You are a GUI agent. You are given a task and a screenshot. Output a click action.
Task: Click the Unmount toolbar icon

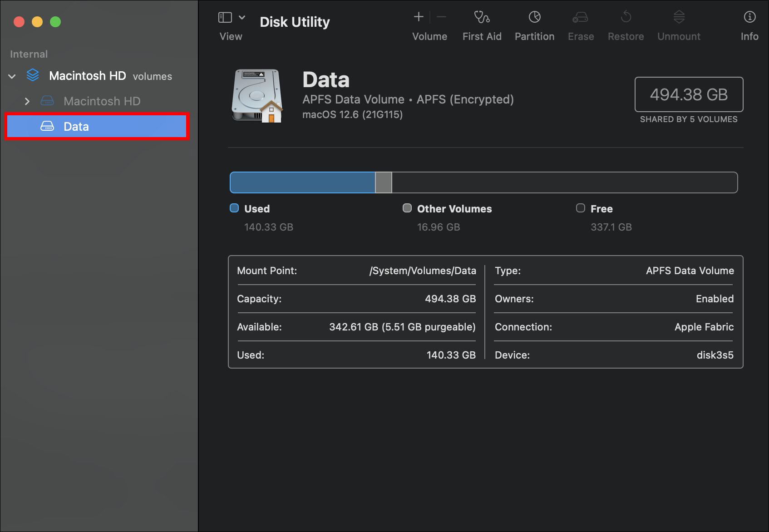click(x=679, y=17)
